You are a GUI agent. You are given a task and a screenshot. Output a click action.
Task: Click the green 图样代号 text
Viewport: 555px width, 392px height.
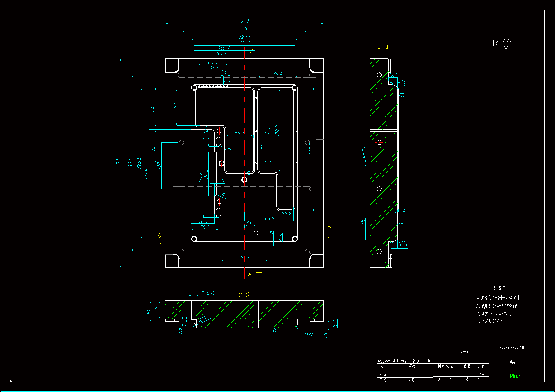(x=515, y=376)
